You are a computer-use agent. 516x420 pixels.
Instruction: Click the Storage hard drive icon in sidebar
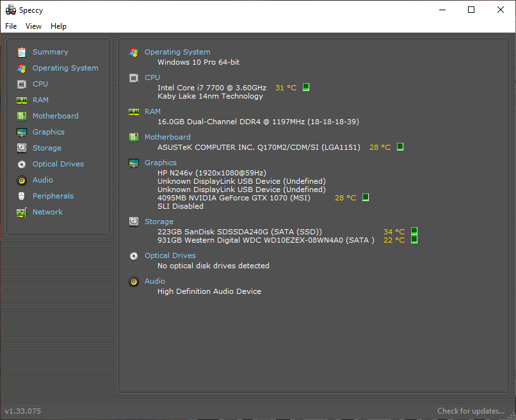click(22, 148)
